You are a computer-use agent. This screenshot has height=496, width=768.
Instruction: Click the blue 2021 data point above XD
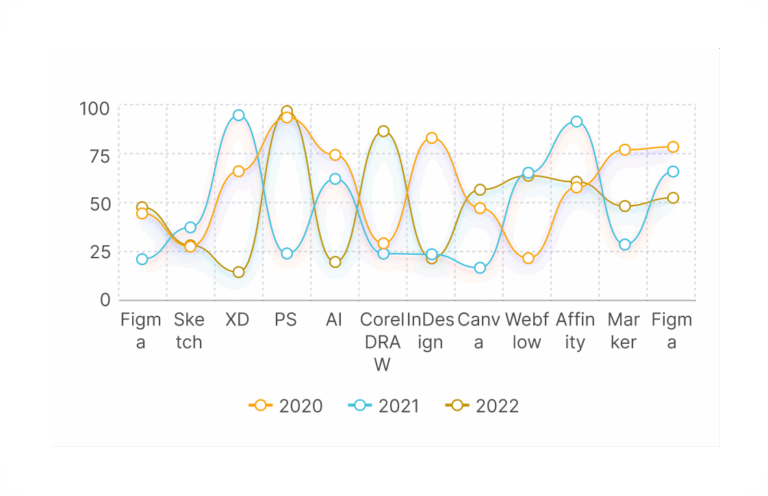(x=239, y=116)
